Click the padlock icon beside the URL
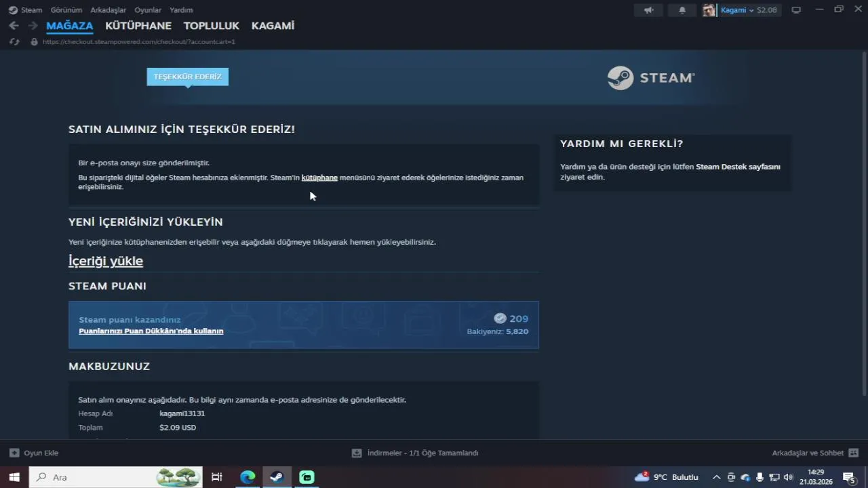Viewport: 868px width, 488px height. pyautogui.click(x=34, y=42)
